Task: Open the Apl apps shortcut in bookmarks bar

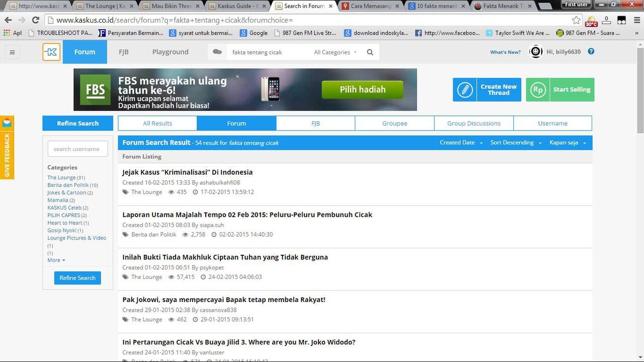Action: pos(13,33)
